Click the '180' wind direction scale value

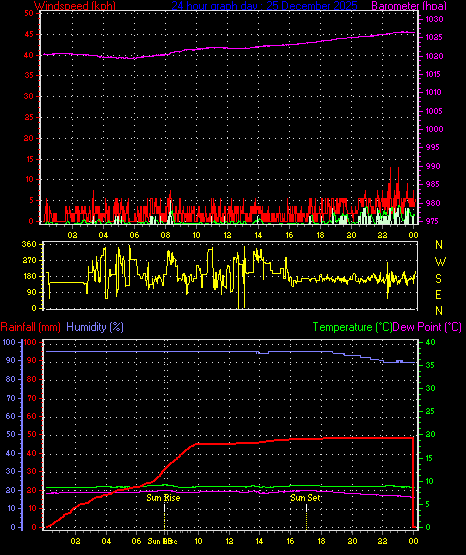click(29, 276)
